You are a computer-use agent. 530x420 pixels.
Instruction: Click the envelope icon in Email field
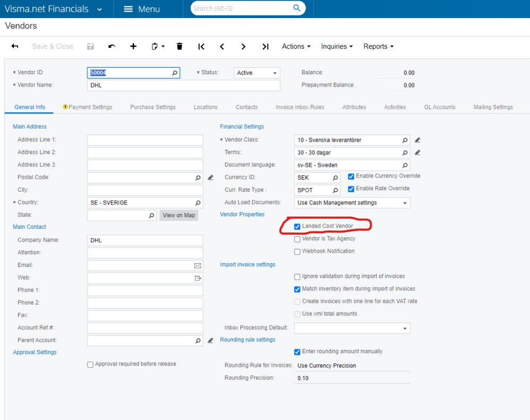198,266
